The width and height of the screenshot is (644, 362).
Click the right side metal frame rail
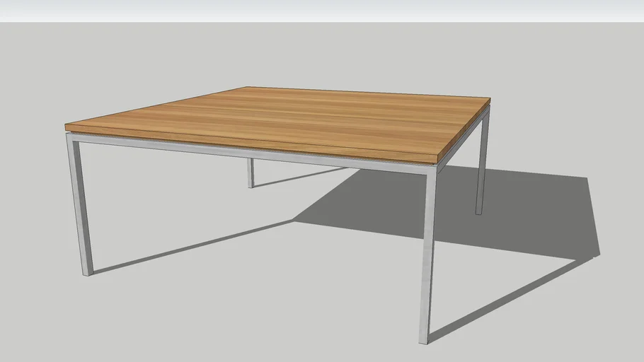461,146
